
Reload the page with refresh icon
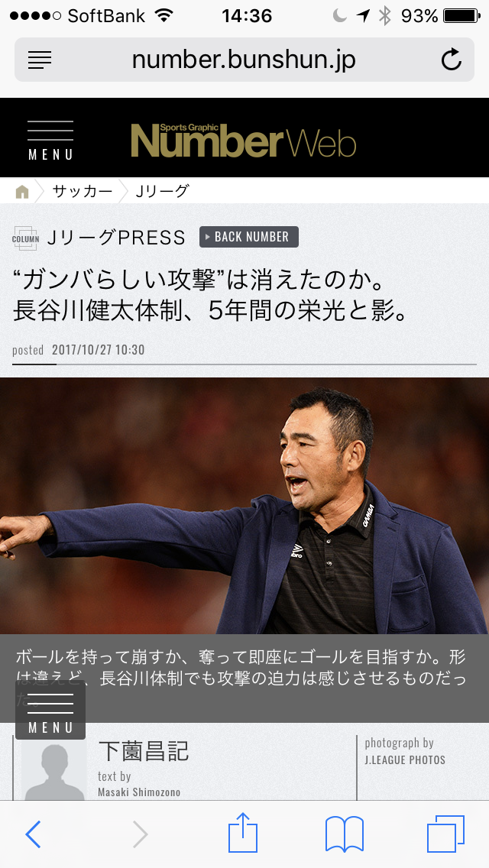(x=452, y=60)
